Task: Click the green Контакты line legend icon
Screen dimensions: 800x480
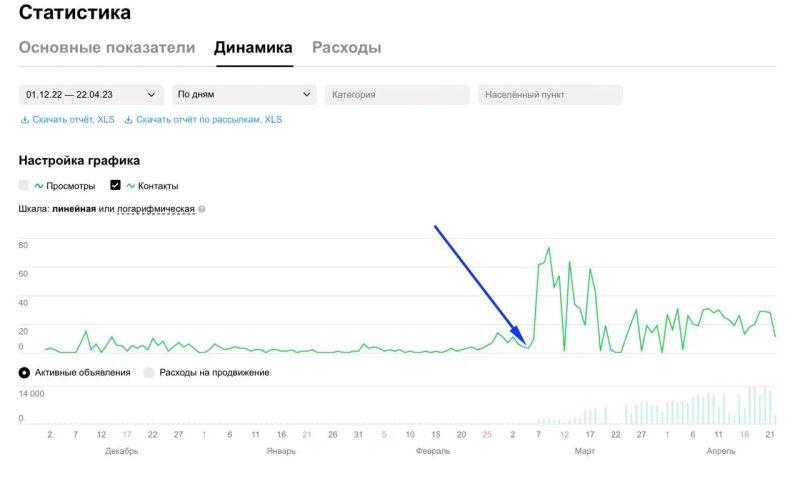Action: tap(130, 186)
